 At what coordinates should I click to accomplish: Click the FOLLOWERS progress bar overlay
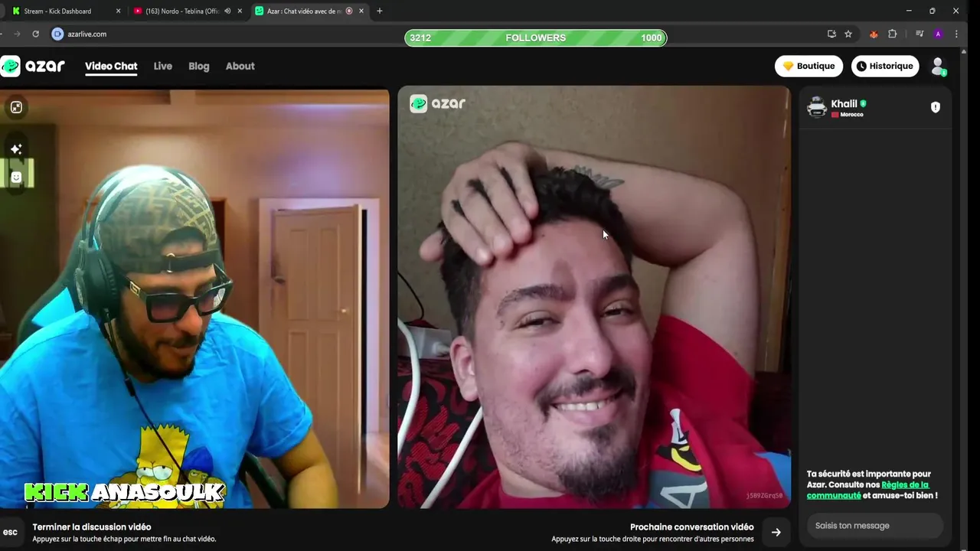pos(536,38)
